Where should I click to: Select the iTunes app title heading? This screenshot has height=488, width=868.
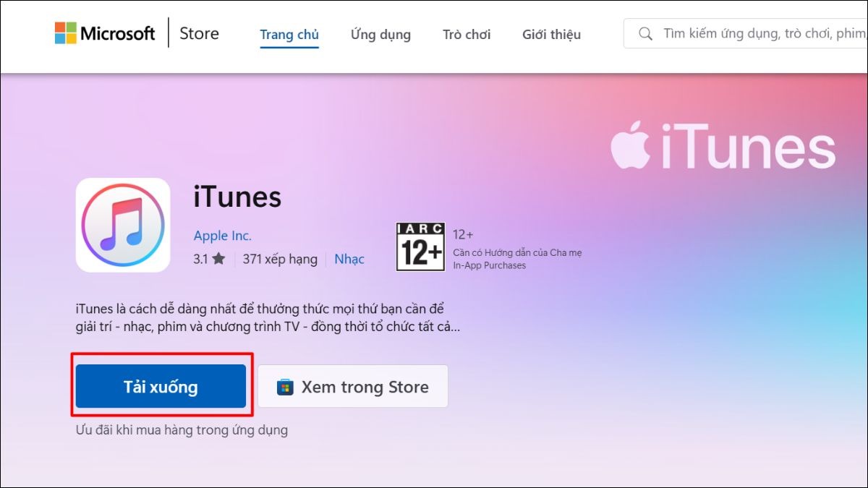coord(237,196)
